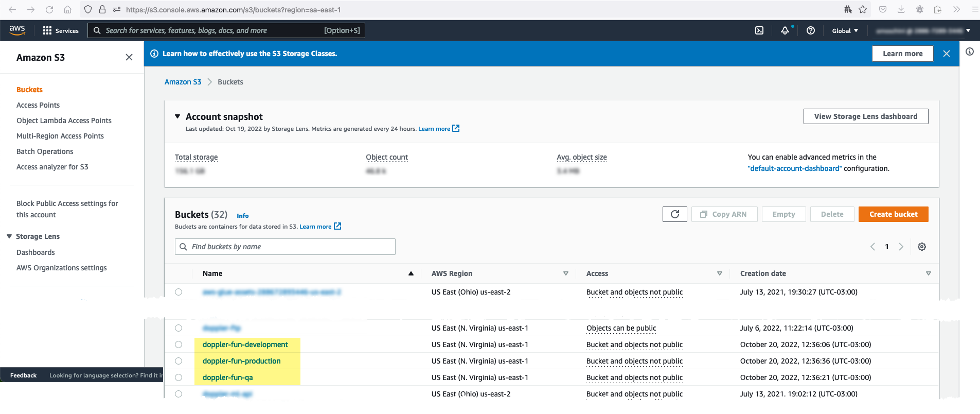The height and width of the screenshot is (414, 980).
Task: Close the Amazon S3 side navigation
Action: [129, 57]
